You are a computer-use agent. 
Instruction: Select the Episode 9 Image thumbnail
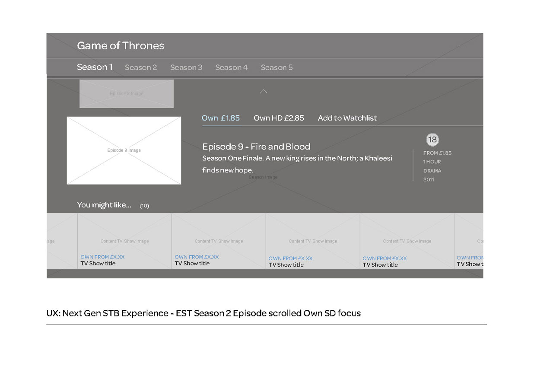[124, 150]
